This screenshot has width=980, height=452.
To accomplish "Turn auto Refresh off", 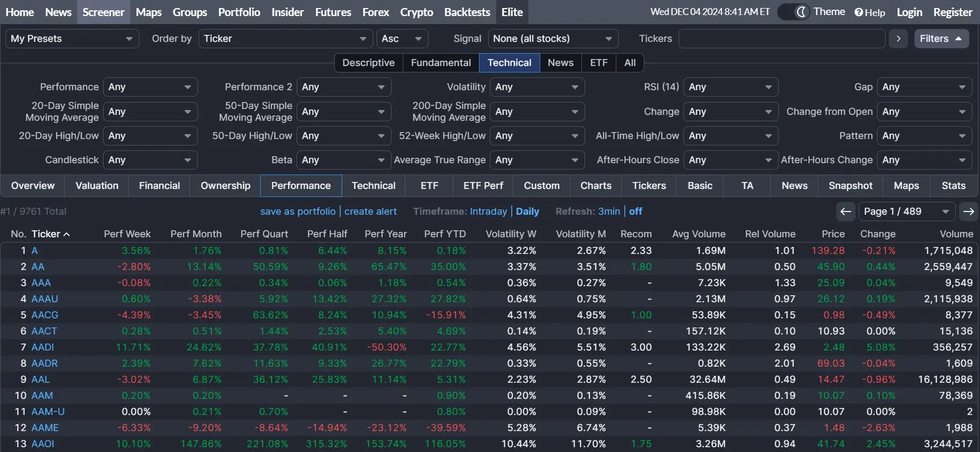I will 636,212.
